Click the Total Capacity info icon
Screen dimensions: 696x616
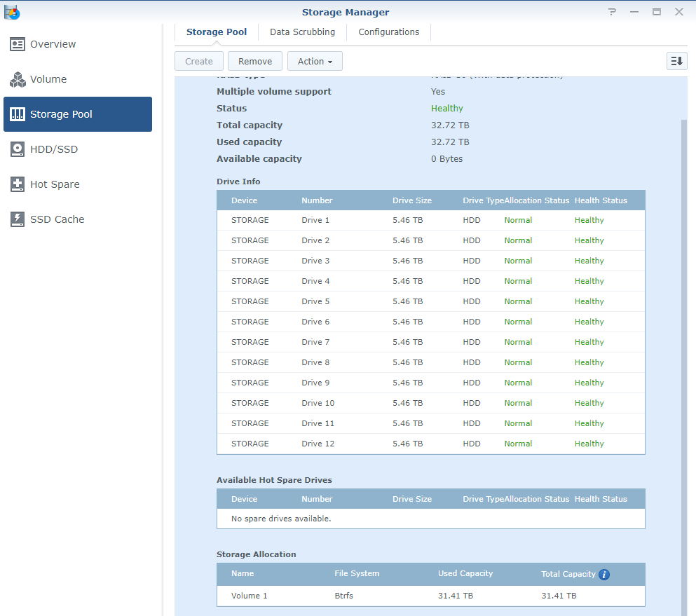[x=604, y=574]
